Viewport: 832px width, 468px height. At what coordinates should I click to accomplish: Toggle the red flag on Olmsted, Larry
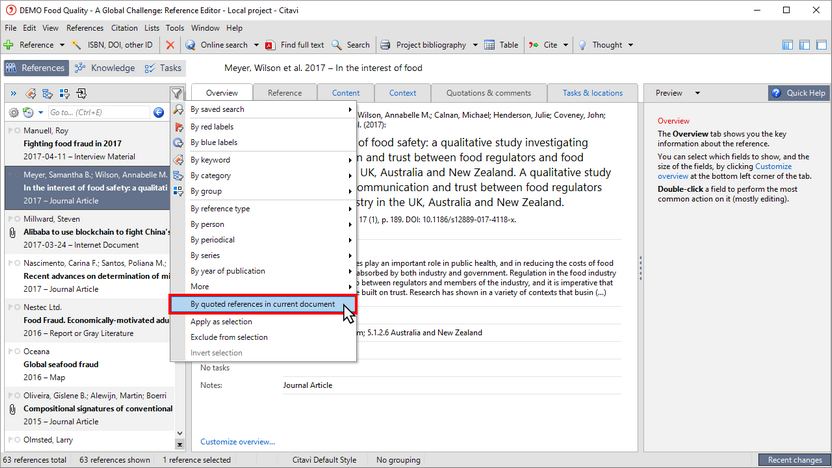pos(10,439)
